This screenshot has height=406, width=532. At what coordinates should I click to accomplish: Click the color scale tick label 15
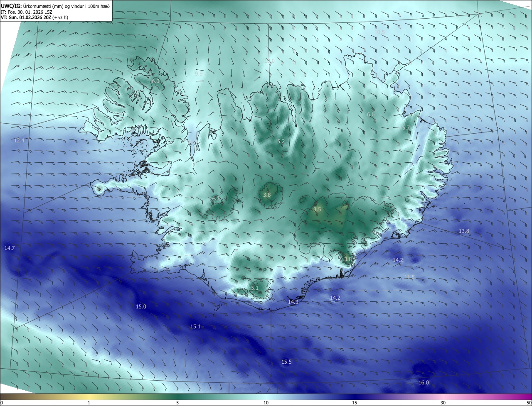[x=355, y=403]
